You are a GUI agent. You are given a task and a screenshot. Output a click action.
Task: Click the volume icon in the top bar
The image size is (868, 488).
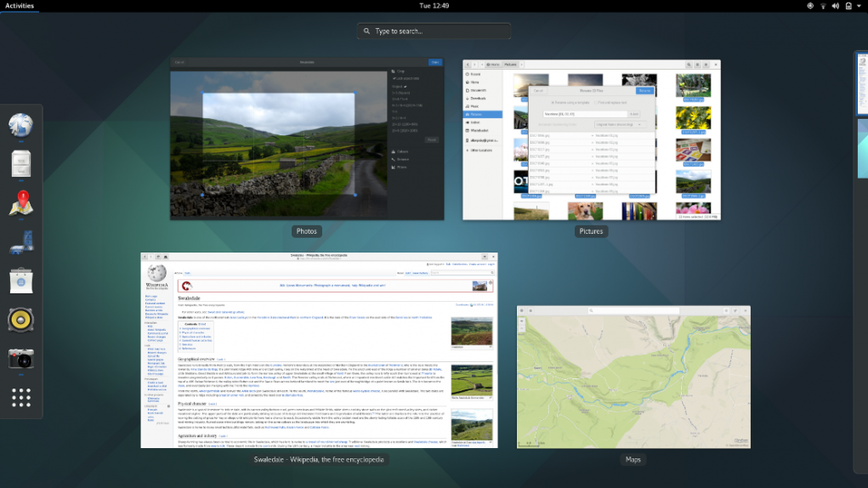tap(836, 6)
